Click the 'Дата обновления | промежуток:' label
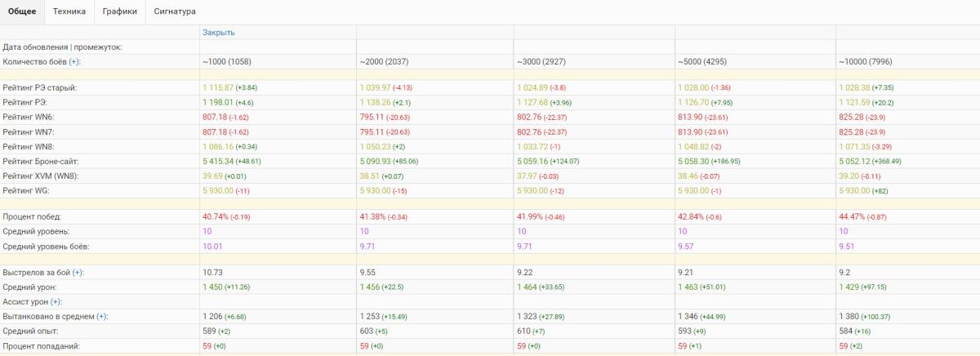The height and width of the screenshot is (356, 980). 62,47
